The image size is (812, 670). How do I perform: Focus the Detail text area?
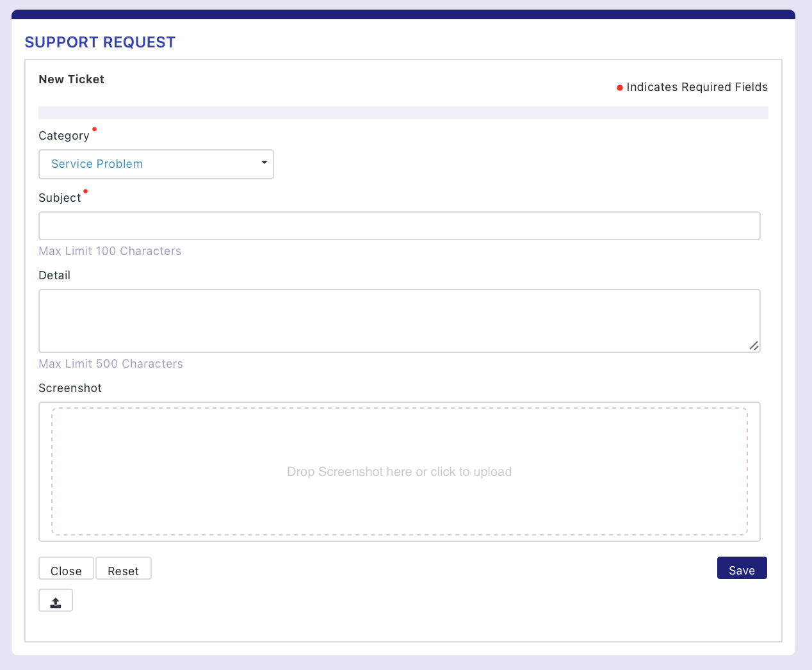399,320
